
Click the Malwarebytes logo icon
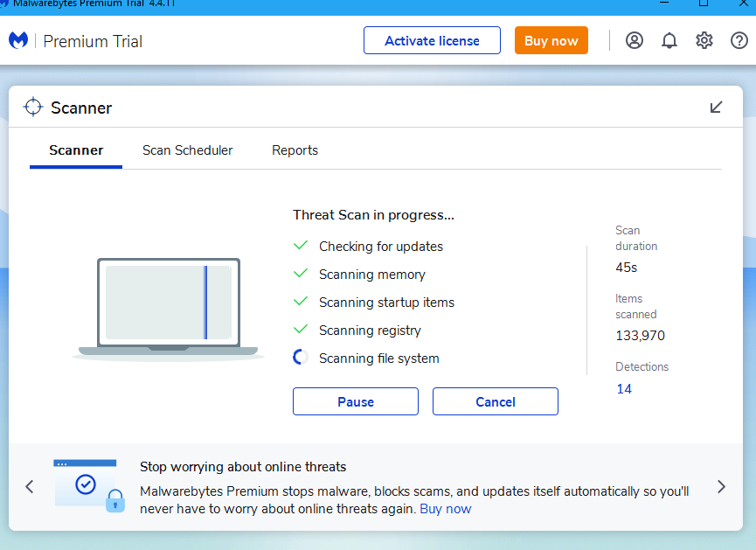coord(18,40)
